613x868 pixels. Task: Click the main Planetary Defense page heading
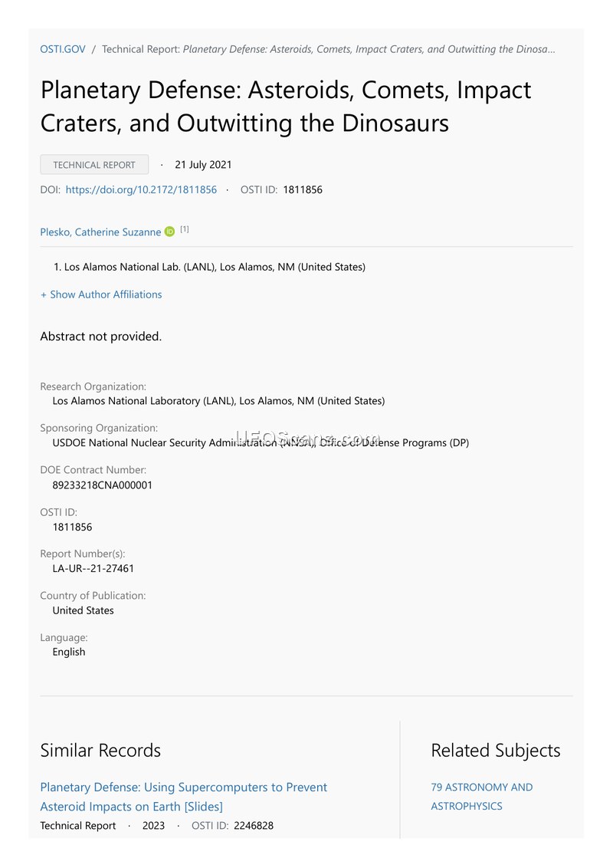(285, 106)
